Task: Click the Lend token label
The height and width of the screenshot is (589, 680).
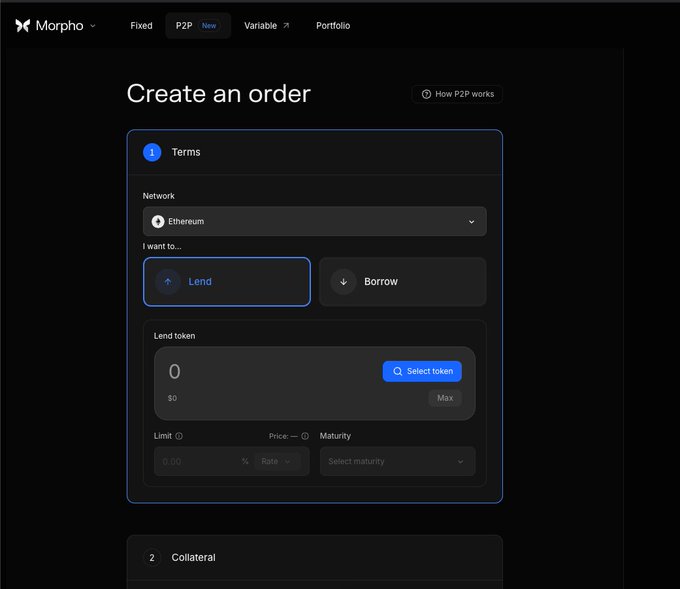Action: click(x=174, y=336)
